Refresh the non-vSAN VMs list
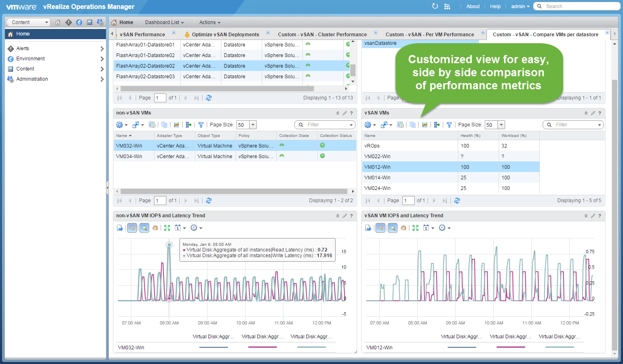 click(x=209, y=201)
